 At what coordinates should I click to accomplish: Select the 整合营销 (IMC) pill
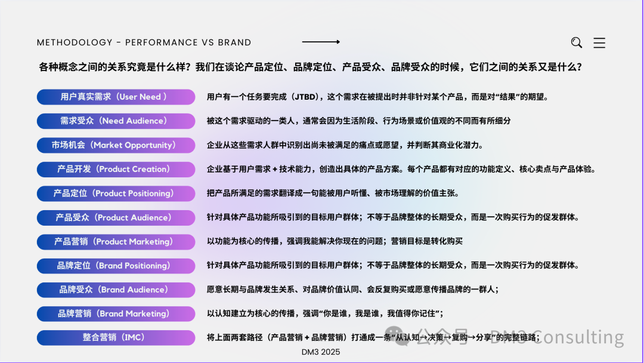[116, 337]
